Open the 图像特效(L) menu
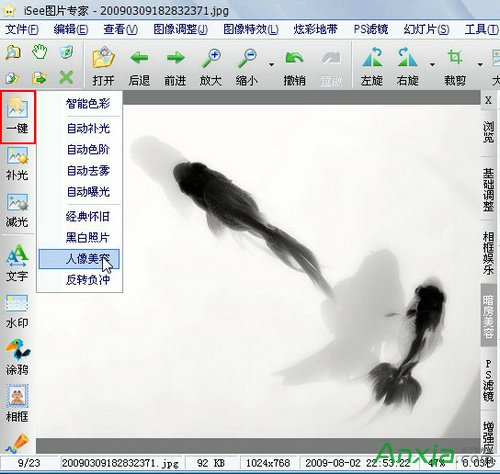500x474 pixels. tap(251, 30)
